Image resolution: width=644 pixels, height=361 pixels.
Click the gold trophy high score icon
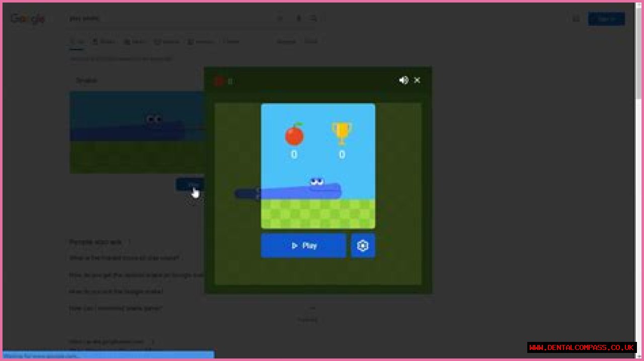pyautogui.click(x=342, y=133)
